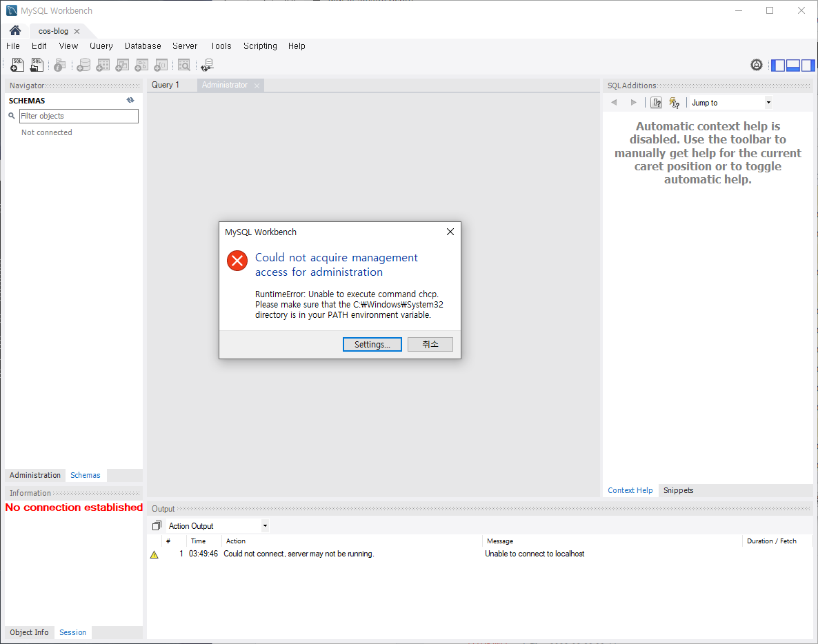Open the Database menu
Image resolution: width=818 pixels, height=644 pixels.
[x=143, y=46]
